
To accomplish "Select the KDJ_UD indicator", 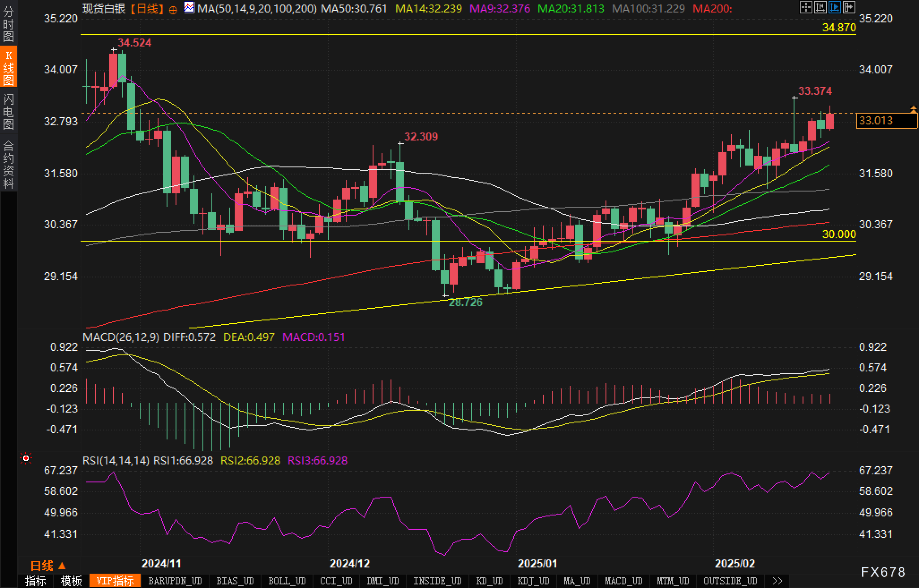I will point(533,581).
